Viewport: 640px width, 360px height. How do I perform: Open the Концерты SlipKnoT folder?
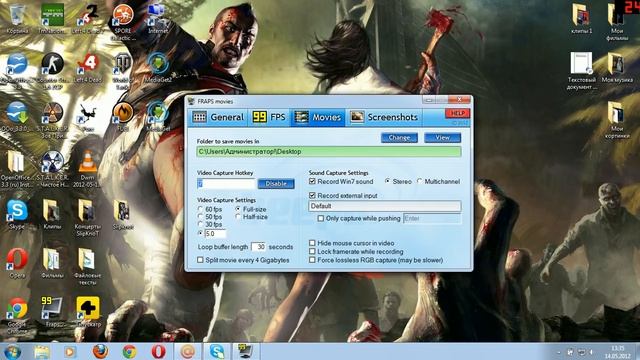87,218
